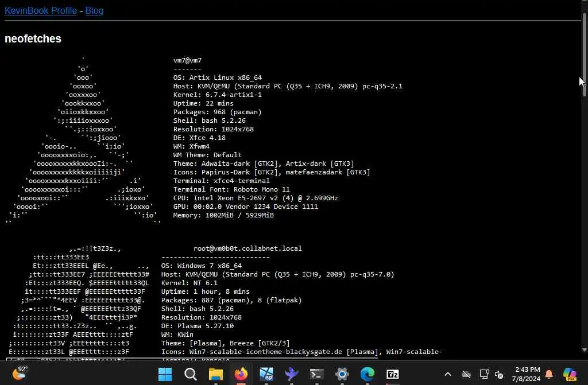588x385 pixels.
Task: Click the line Terminal Font: Roboto Mono 11
Action: coord(231,190)
